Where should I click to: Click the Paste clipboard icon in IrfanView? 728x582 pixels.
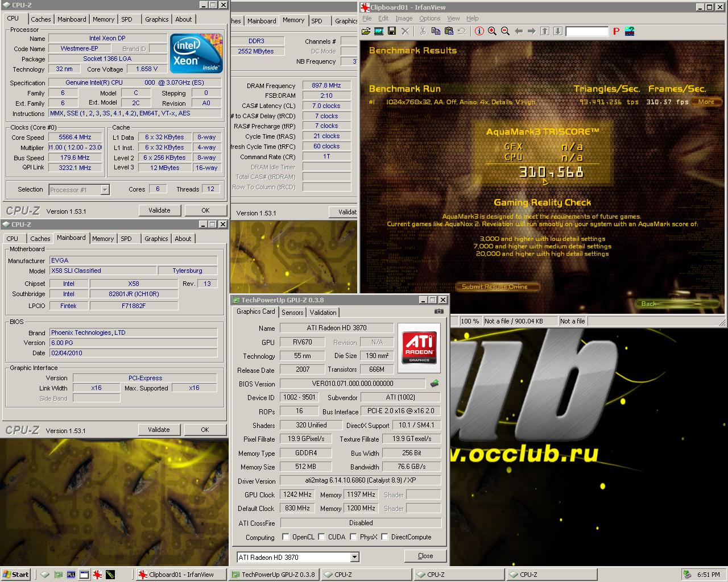449,31
